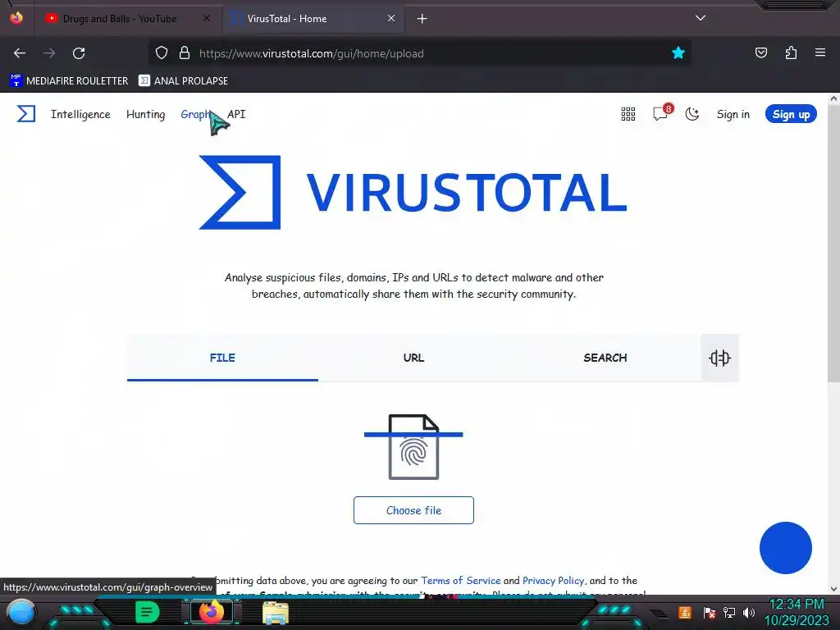Image resolution: width=840 pixels, height=630 pixels.
Task: Click the VirusTotal sigma logo in navbar
Action: coord(25,113)
